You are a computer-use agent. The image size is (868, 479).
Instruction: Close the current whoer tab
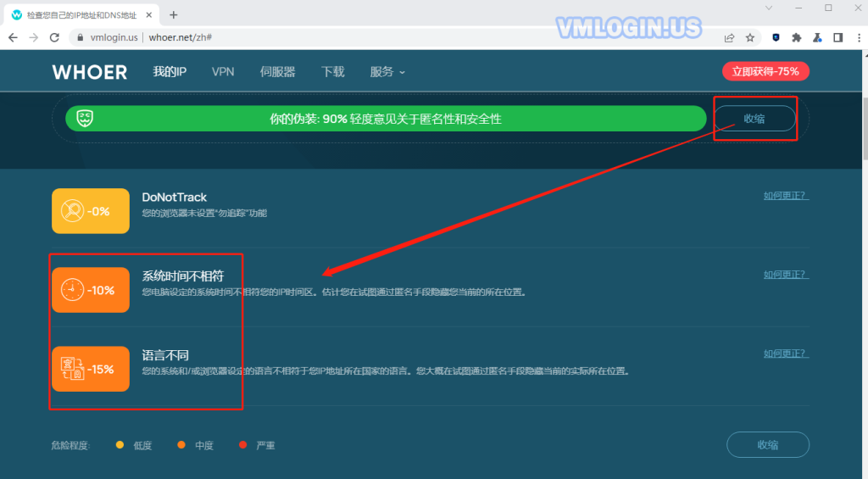pos(149,15)
